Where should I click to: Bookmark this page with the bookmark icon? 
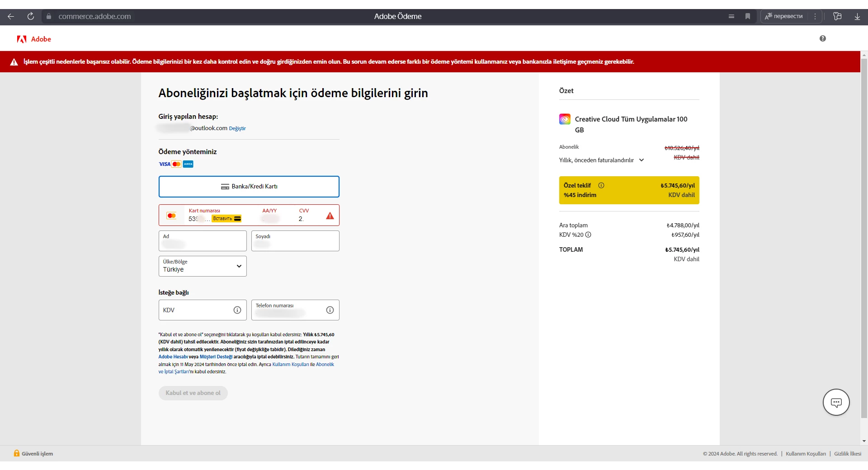(x=748, y=16)
